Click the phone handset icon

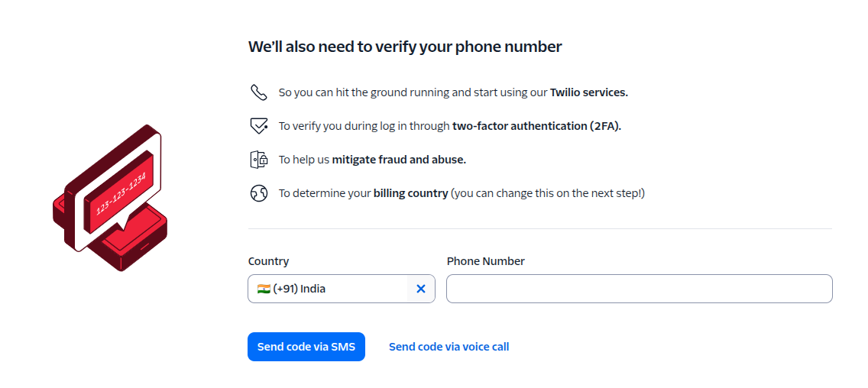click(x=258, y=92)
